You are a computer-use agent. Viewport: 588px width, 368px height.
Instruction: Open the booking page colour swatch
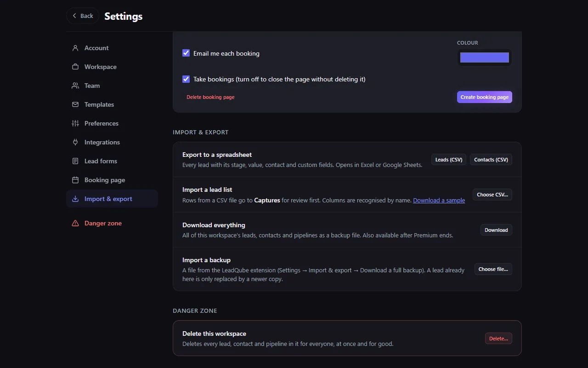coord(485,57)
